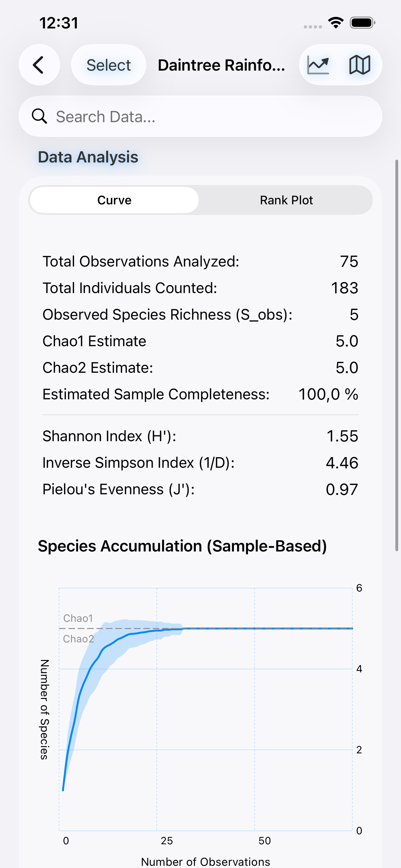This screenshot has height=868, width=401.
Task: Tap Shannon Index (H') label
Action: point(109,436)
